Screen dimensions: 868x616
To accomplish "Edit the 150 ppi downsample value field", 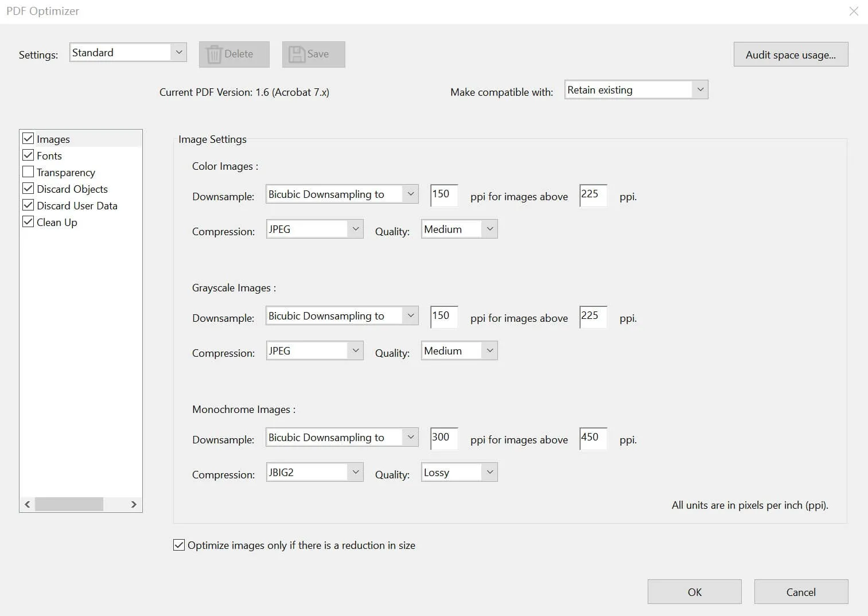I will pyautogui.click(x=443, y=195).
